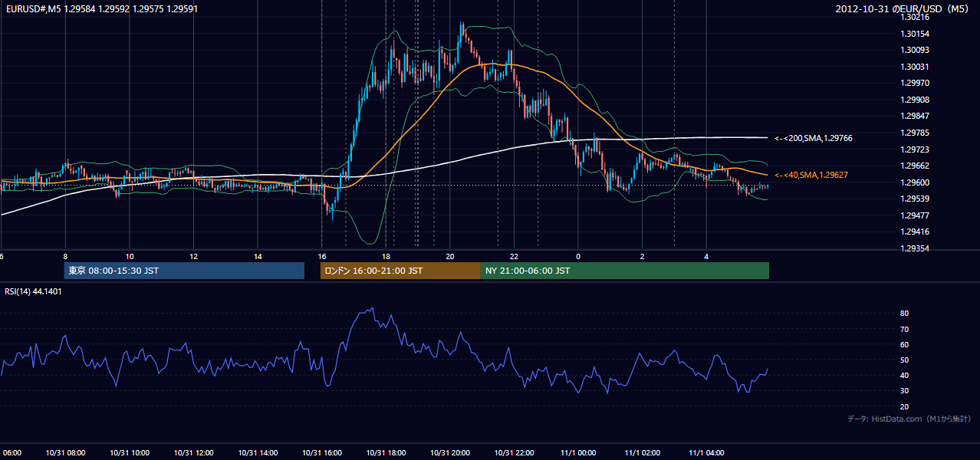
Task: Click price axis value 1.30031
Action: (x=916, y=67)
